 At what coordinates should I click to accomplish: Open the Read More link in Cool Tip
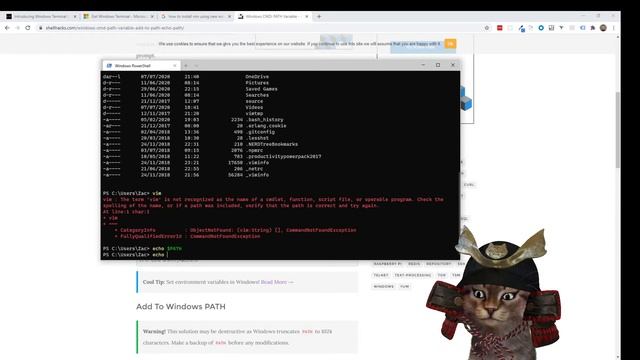pyautogui.click(x=277, y=282)
